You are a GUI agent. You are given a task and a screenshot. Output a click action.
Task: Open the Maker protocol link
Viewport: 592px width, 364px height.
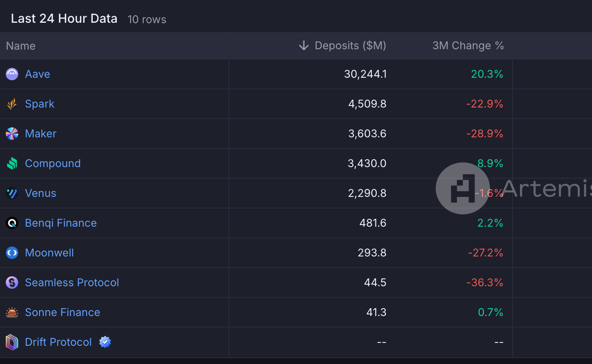(x=41, y=134)
